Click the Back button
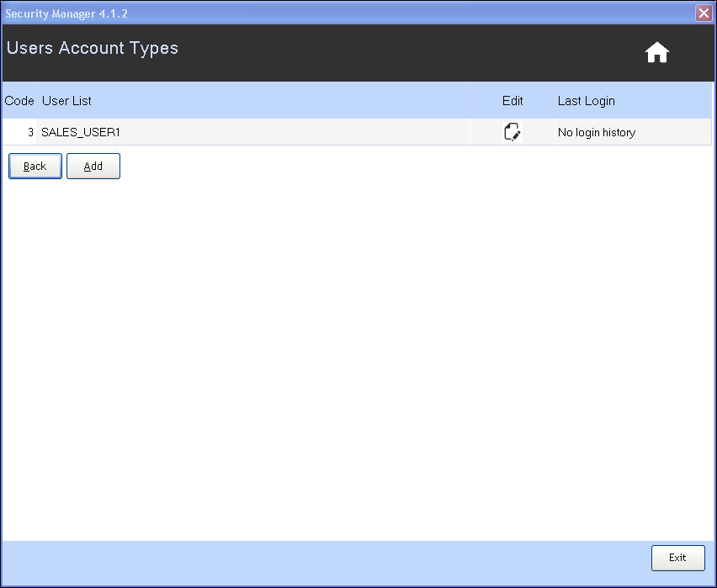The height and width of the screenshot is (588, 717). pyautogui.click(x=35, y=166)
